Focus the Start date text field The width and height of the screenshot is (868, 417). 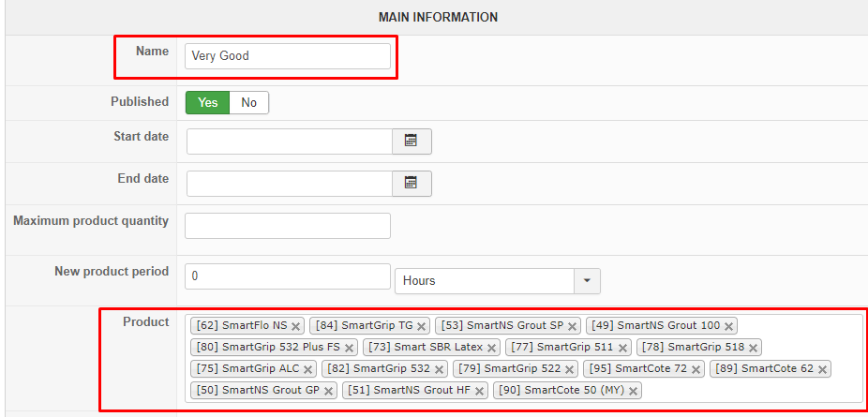point(290,141)
